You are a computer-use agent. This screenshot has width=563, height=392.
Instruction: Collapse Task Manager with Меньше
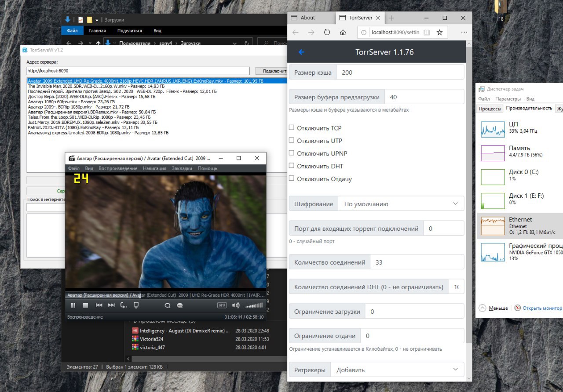pos(494,308)
